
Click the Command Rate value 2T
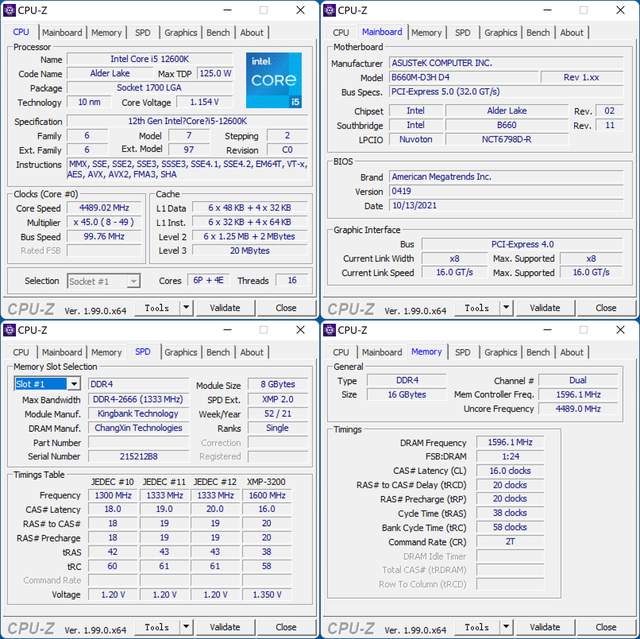point(510,542)
